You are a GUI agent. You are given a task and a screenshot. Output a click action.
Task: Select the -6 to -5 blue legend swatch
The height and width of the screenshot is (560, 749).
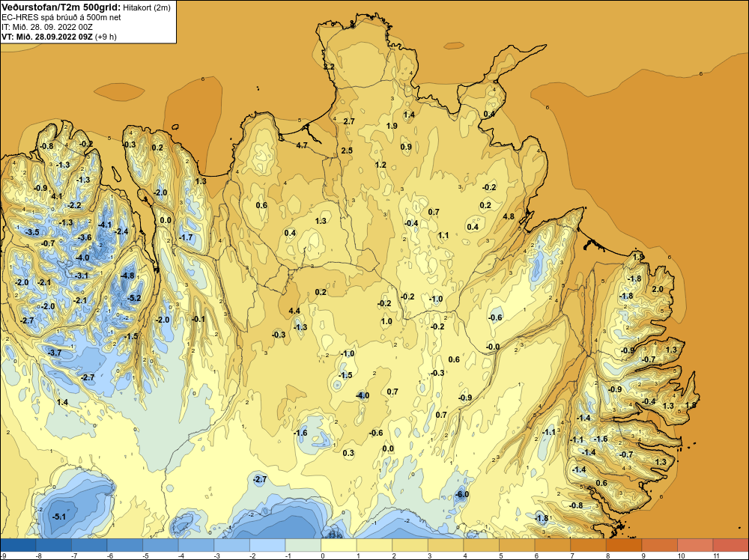coord(124,545)
